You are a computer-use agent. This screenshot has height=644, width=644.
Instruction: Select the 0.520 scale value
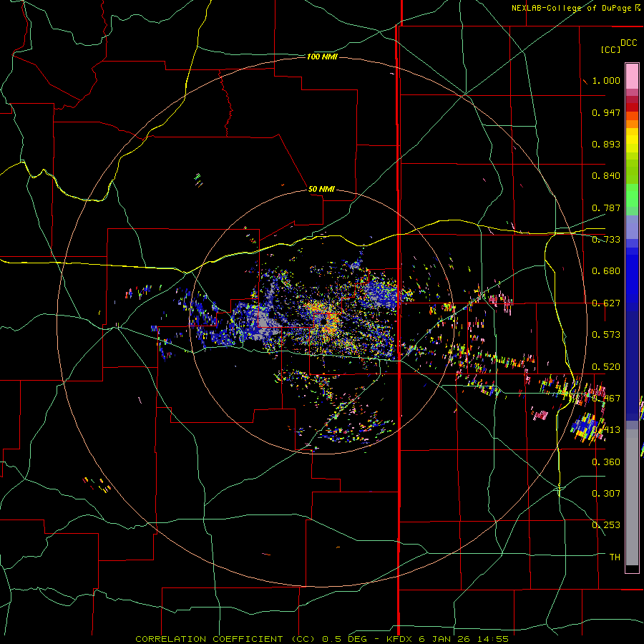[606, 367]
